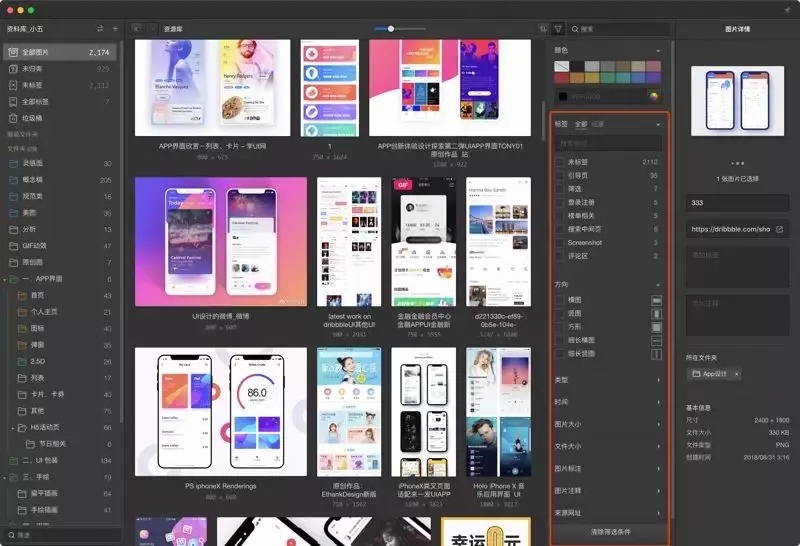This screenshot has height=546, width=800.
Task: Click the 清除筛选条件 button
Action: [x=610, y=529]
